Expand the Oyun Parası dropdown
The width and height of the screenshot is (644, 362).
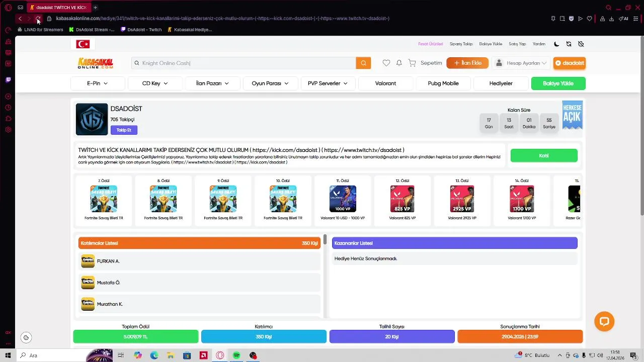pyautogui.click(x=270, y=83)
